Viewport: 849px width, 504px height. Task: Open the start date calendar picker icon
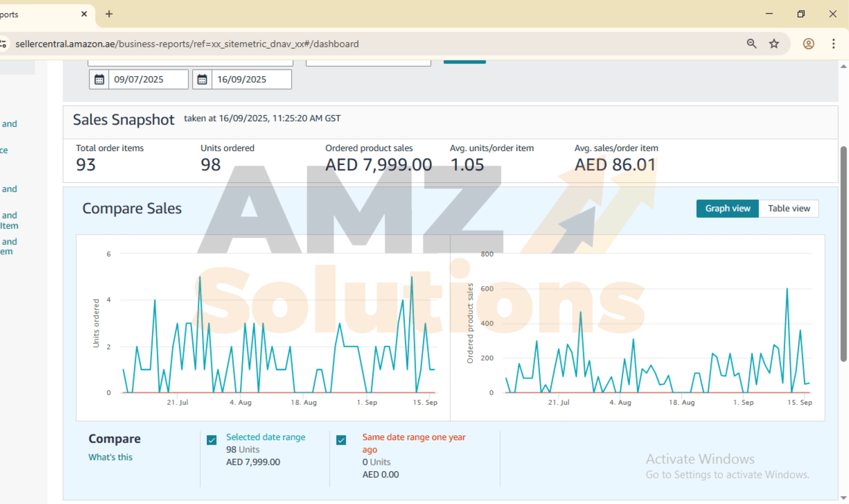pyautogui.click(x=99, y=80)
